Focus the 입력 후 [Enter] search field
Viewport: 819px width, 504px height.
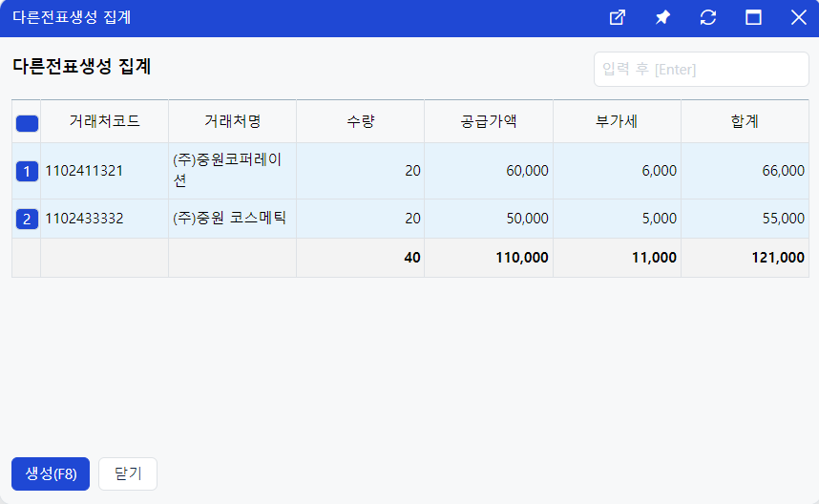pyautogui.click(x=701, y=69)
